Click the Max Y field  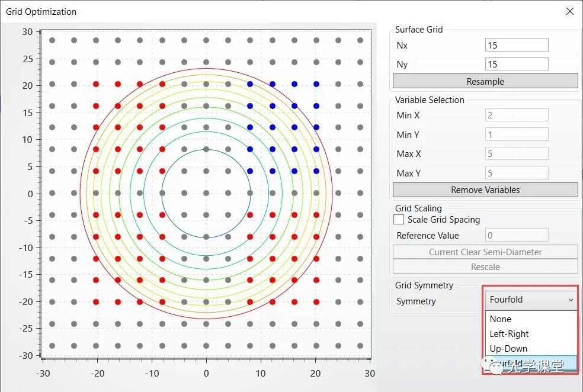516,173
